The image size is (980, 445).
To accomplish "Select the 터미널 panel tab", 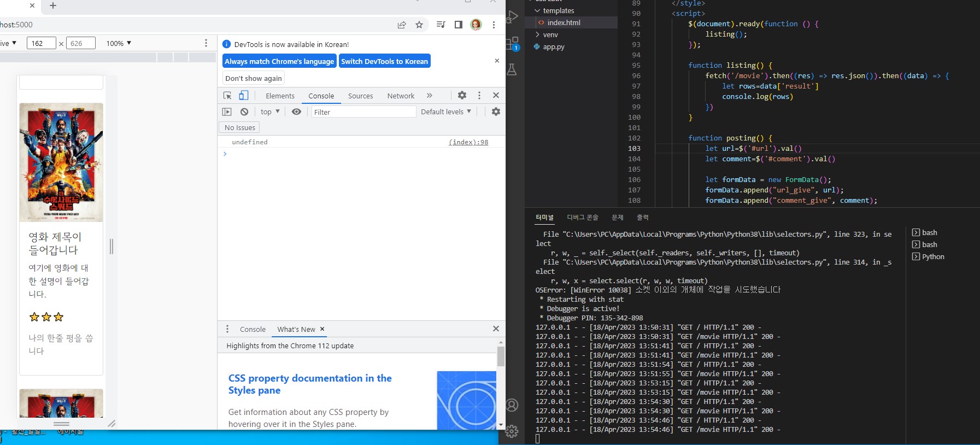I will point(544,218).
